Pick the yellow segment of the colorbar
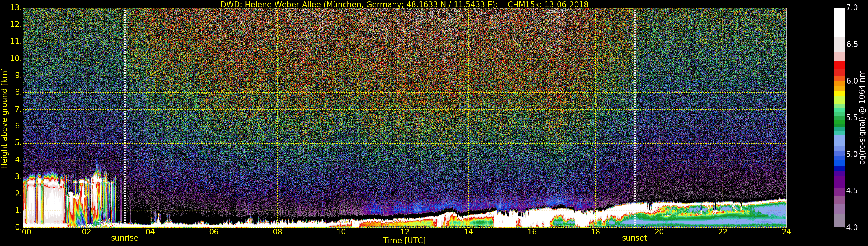 [839, 93]
